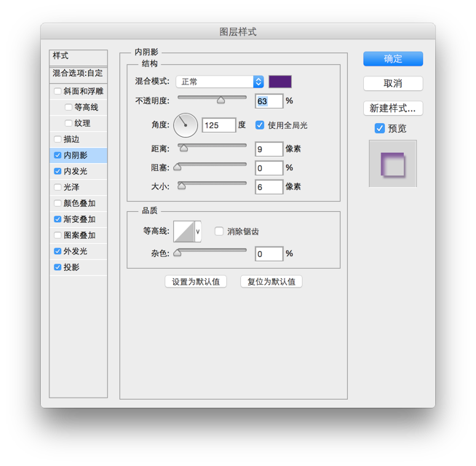Click the 大小 slider handle
476x466 pixels.
[181, 186]
